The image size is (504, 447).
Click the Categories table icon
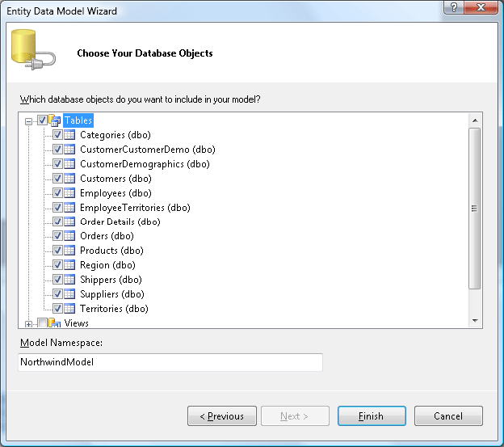pyautogui.click(x=69, y=135)
